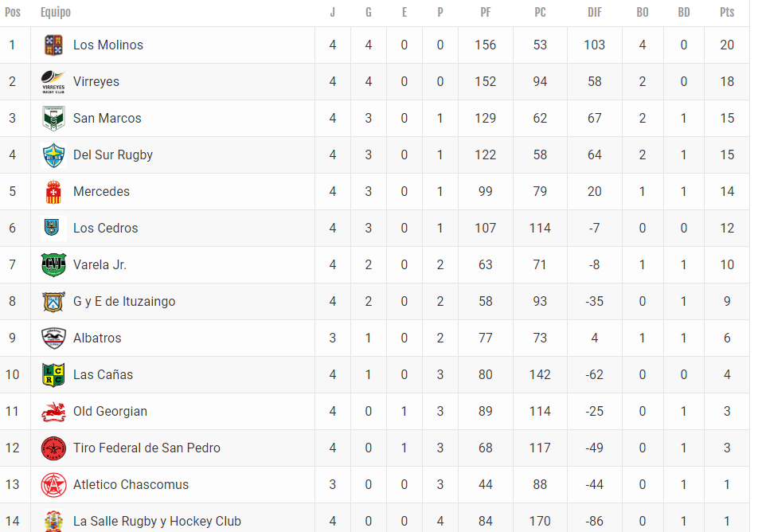Click the PF column header
Screen dimensions: 758x532
[x=486, y=12]
